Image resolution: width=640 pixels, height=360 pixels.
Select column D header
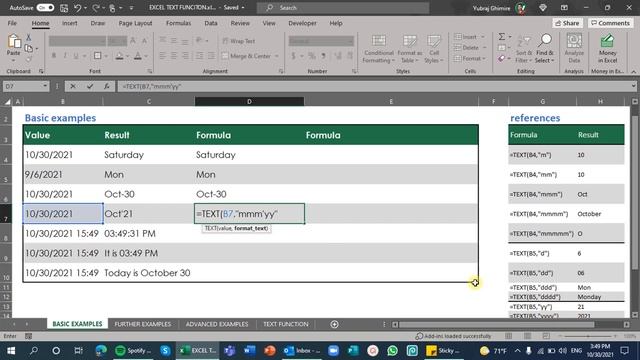tap(249, 101)
